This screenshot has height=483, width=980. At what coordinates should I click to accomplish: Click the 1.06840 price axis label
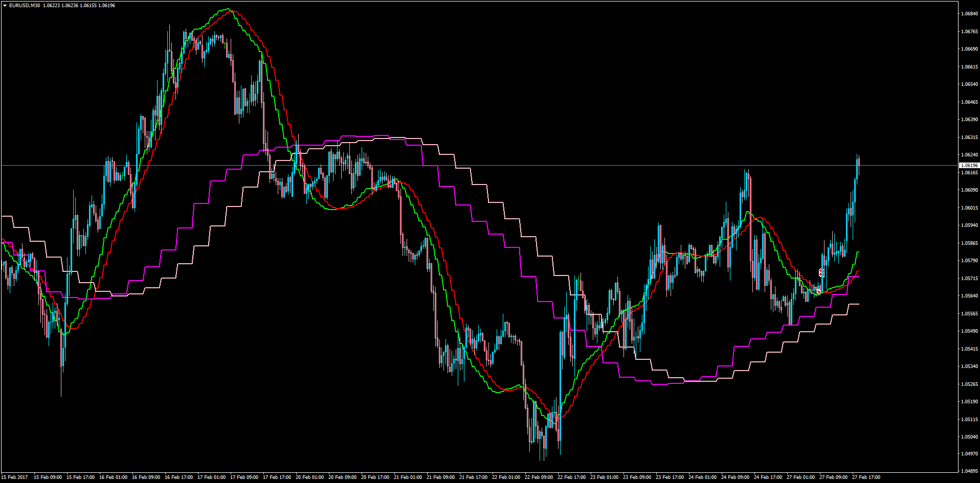[x=969, y=14]
